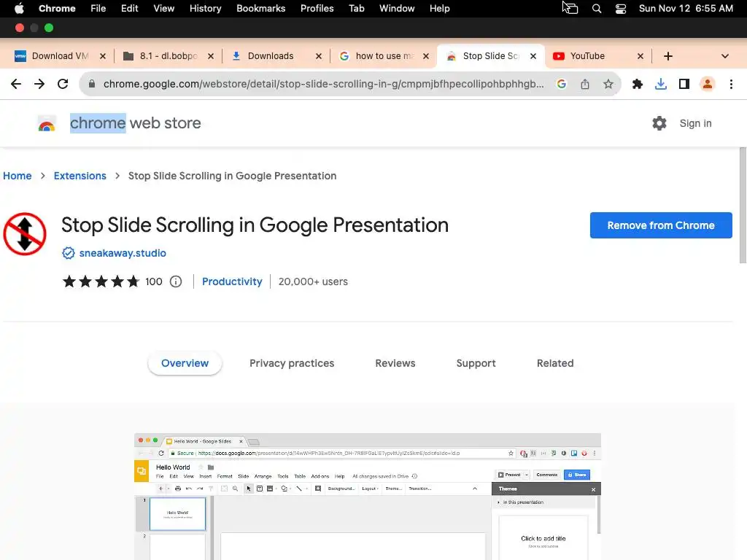Image resolution: width=747 pixels, height=560 pixels.
Task: Open the Apple menu
Action: [19, 9]
